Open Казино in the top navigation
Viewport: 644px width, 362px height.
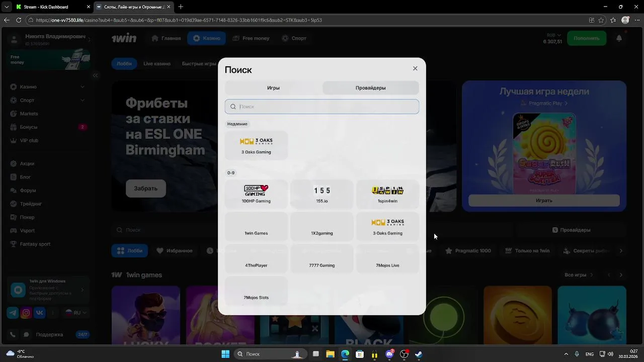[x=207, y=38]
